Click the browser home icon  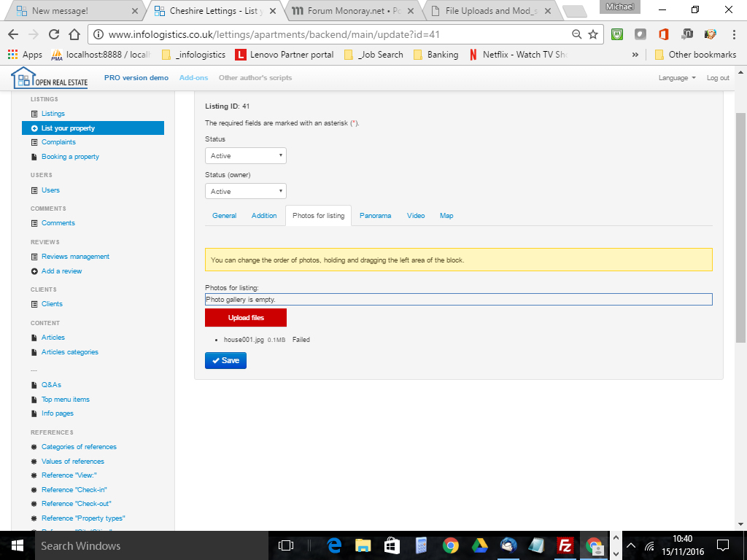[74, 34]
